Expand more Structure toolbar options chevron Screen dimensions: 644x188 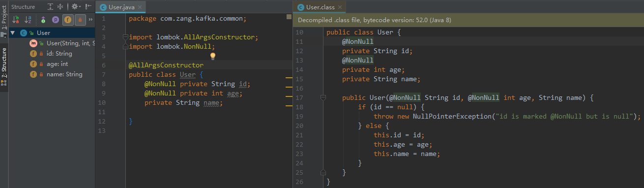(x=90, y=20)
